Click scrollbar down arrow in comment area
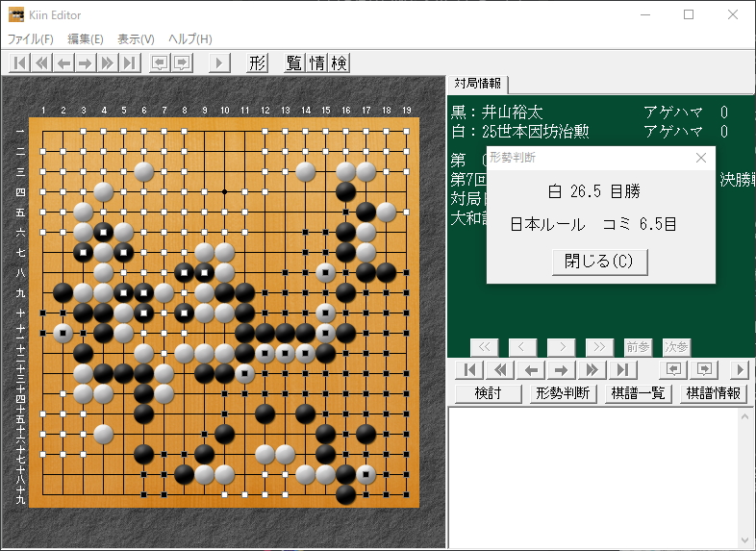756x551 pixels. (x=745, y=539)
